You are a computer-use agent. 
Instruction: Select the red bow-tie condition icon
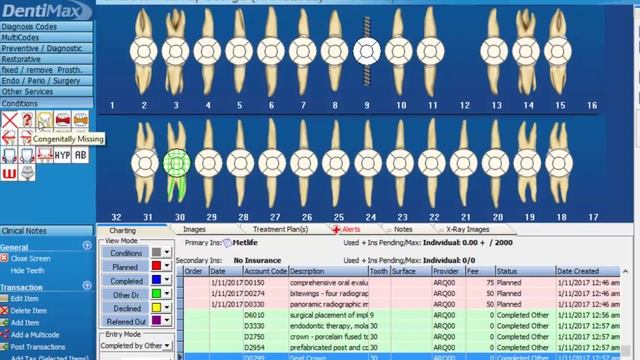62,120
